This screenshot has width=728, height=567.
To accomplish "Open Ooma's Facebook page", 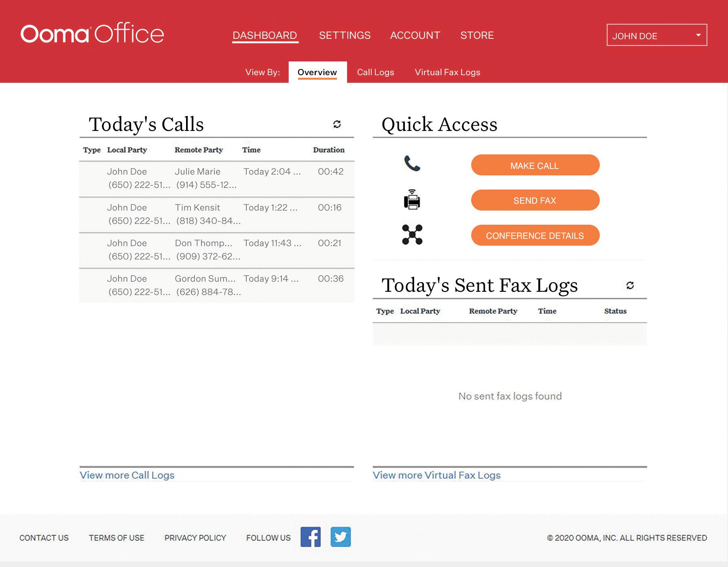I will 311,537.
